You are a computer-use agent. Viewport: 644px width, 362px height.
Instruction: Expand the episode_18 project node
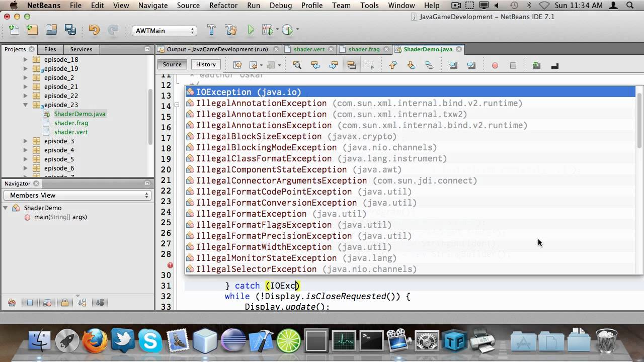pos(26,59)
